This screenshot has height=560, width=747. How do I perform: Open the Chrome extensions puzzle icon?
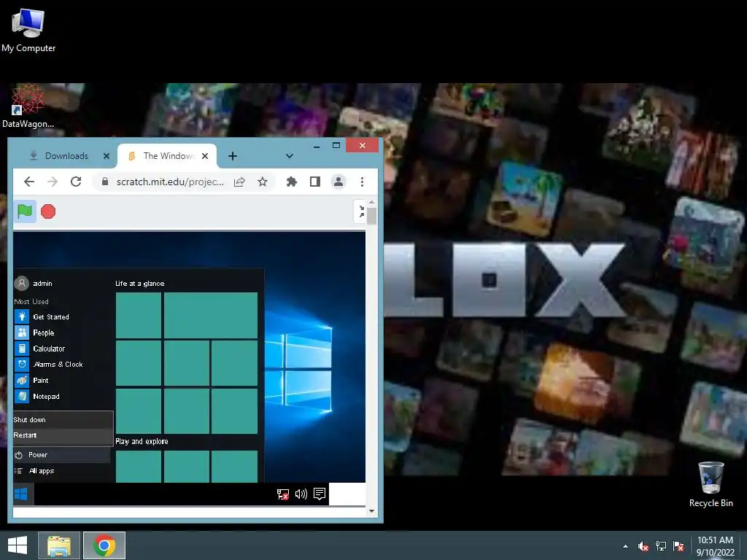coord(292,182)
